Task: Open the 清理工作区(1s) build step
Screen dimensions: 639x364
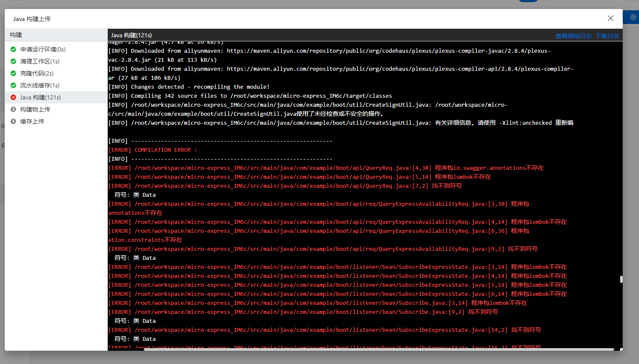Action: pos(56,61)
